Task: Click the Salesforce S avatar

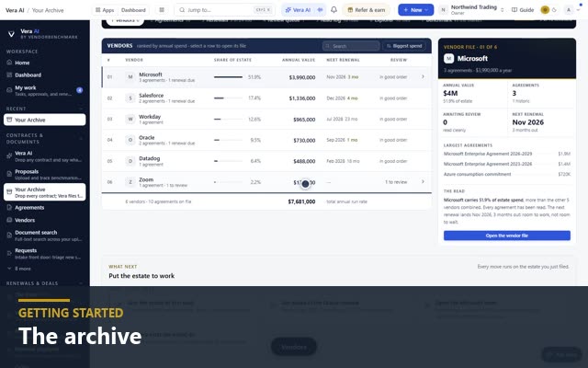Action: (130, 98)
